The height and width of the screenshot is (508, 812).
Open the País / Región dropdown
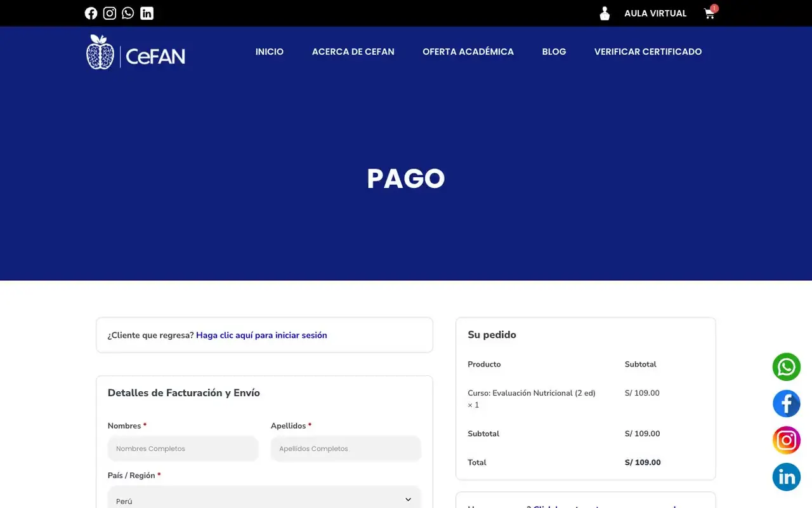coord(264,498)
